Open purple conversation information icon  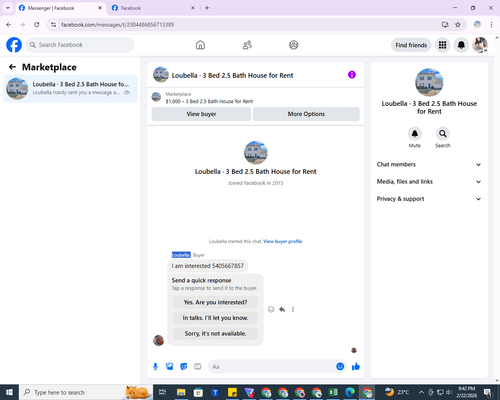(x=352, y=75)
